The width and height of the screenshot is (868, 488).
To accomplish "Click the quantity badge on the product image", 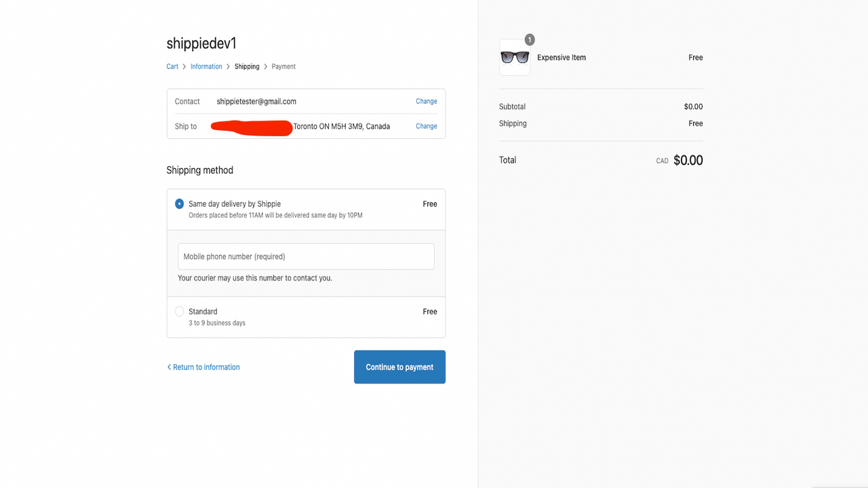I will [x=529, y=39].
